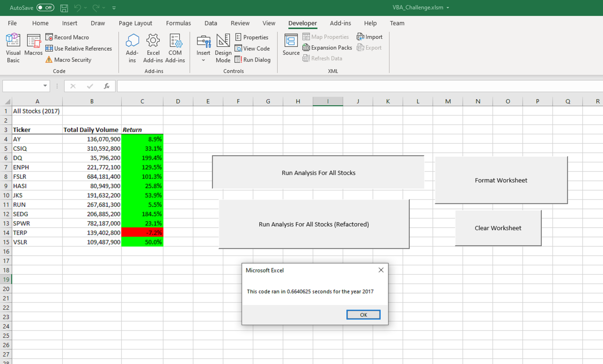The image size is (603, 364).
Task: Select column I header
Action: click(328, 101)
